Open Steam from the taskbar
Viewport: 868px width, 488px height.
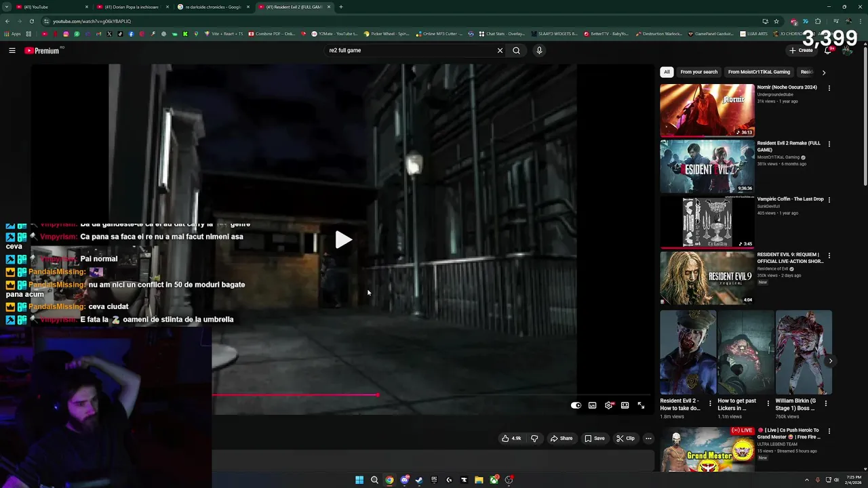[419, 480]
